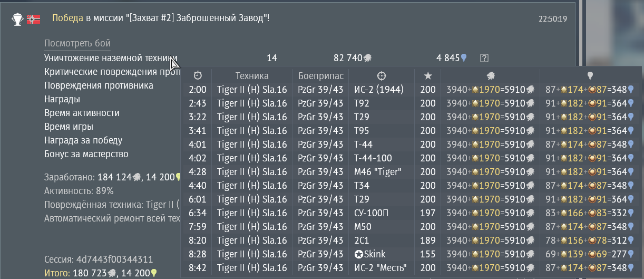Viewport: 644px width, 279px height.
Task: Select the "Техника" column header
Action: (252, 75)
